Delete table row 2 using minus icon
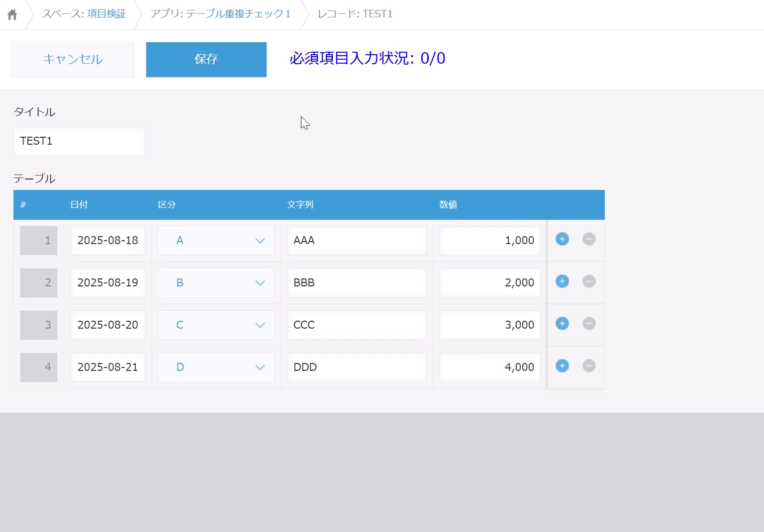The height and width of the screenshot is (532, 764). 589,281
